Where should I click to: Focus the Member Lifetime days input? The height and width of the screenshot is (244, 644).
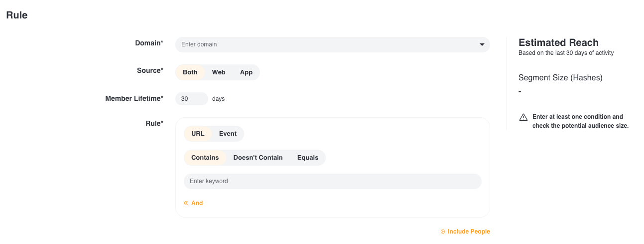click(x=191, y=99)
